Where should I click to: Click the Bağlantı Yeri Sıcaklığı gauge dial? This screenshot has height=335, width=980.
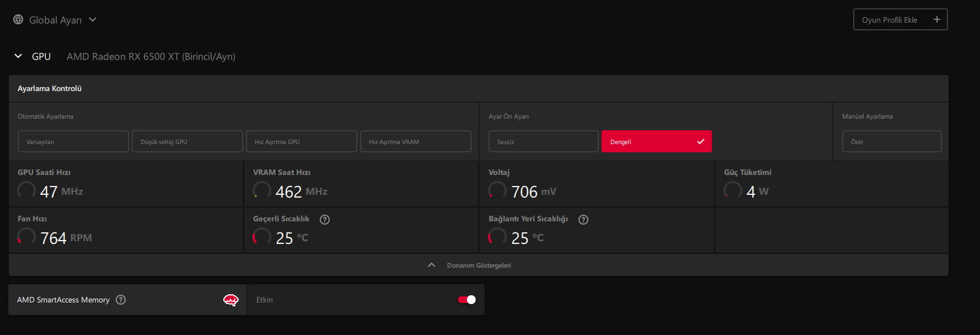tap(497, 237)
